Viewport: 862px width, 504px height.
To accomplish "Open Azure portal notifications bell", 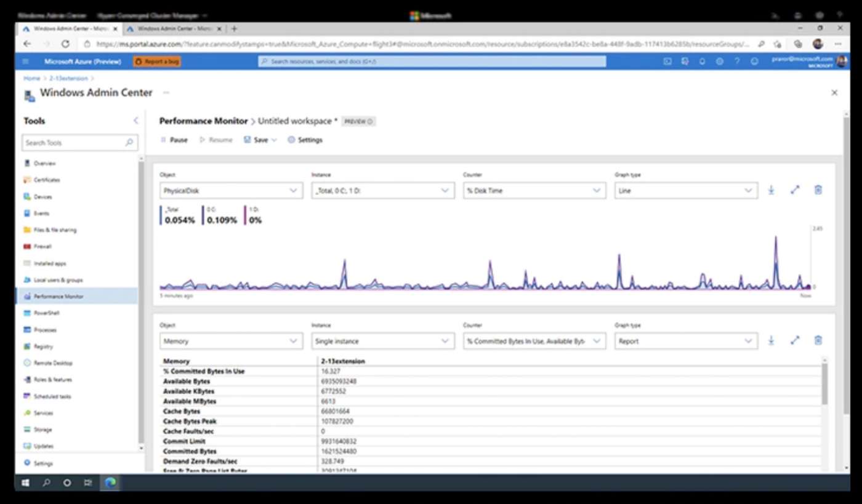I will (x=702, y=62).
